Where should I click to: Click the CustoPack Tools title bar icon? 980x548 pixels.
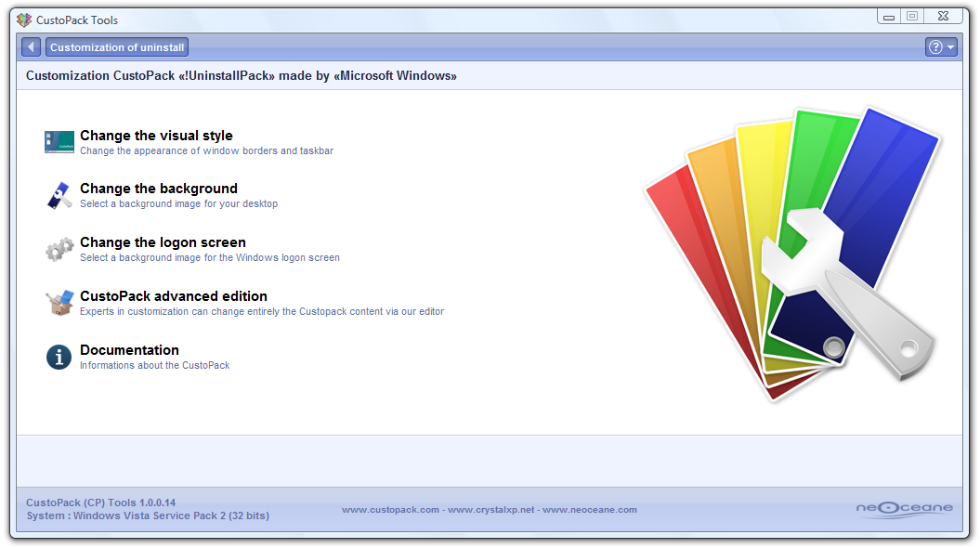pyautogui.click(x=24, y=20)
